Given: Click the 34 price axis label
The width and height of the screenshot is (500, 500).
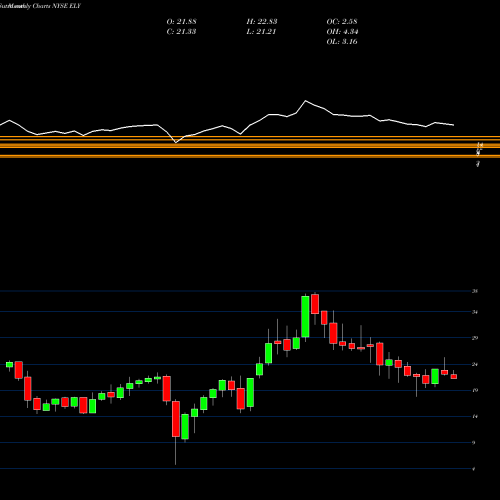Looking at the screenshot, I should [x=475, y=312].
